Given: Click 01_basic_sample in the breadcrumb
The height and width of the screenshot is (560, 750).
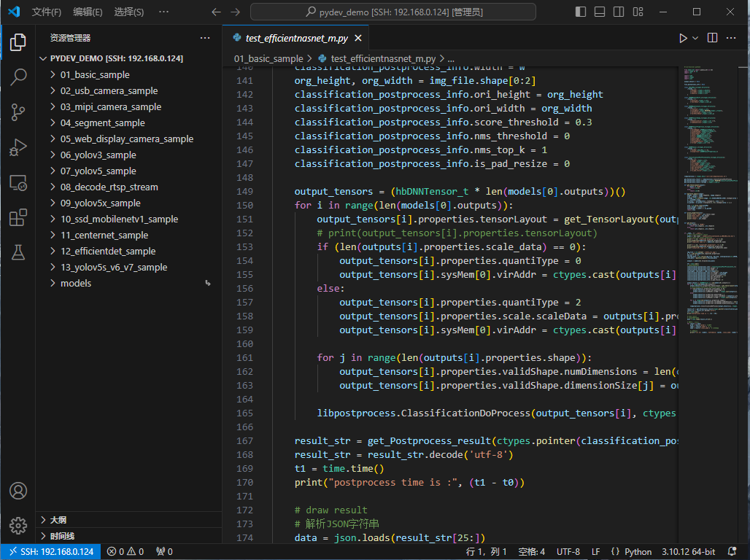Looking at the screenshot, I should pos(268,58).
